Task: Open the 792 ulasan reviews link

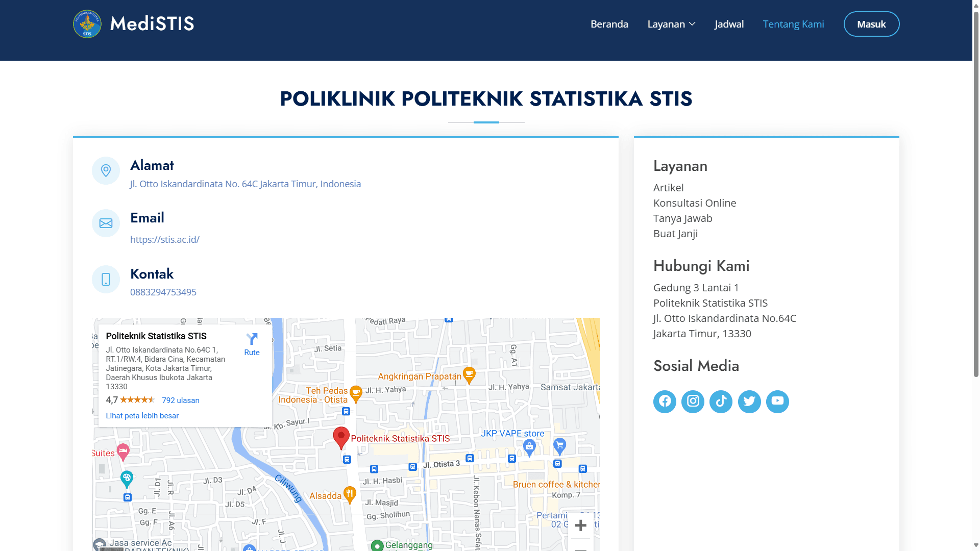Action: pos(180,400)
